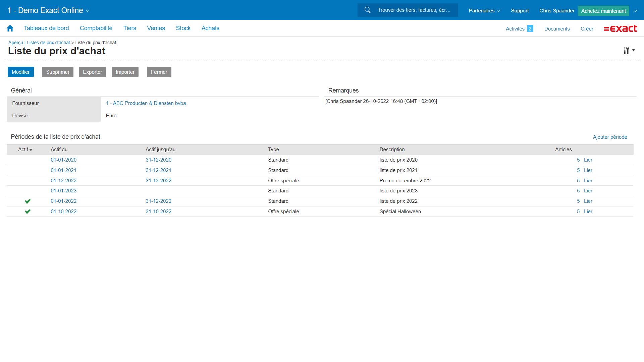
Task: Open the tools settings icon
Action: 627,51
